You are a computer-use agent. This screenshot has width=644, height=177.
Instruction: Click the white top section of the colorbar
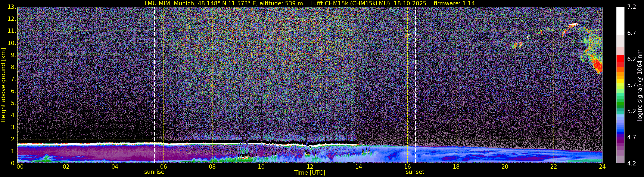(620, 21)
